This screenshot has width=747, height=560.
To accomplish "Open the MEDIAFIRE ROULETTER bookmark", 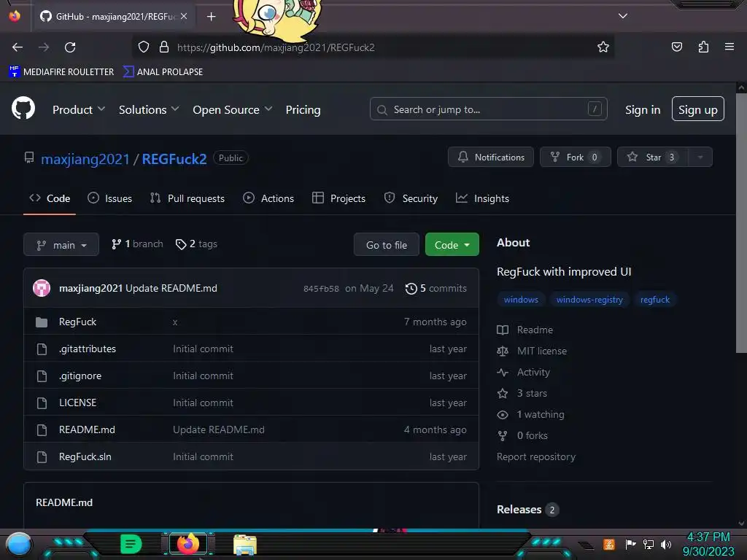I will (x=61, y=71).
